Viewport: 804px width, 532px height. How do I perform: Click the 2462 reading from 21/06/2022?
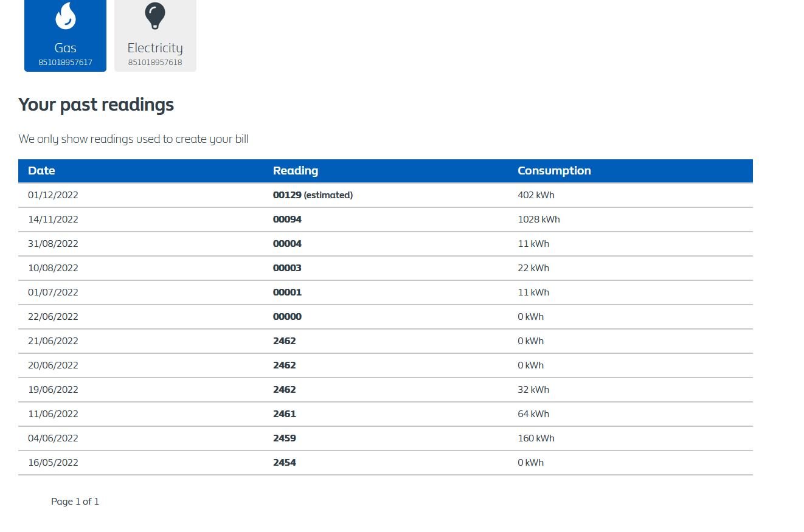tap(285, 340)
